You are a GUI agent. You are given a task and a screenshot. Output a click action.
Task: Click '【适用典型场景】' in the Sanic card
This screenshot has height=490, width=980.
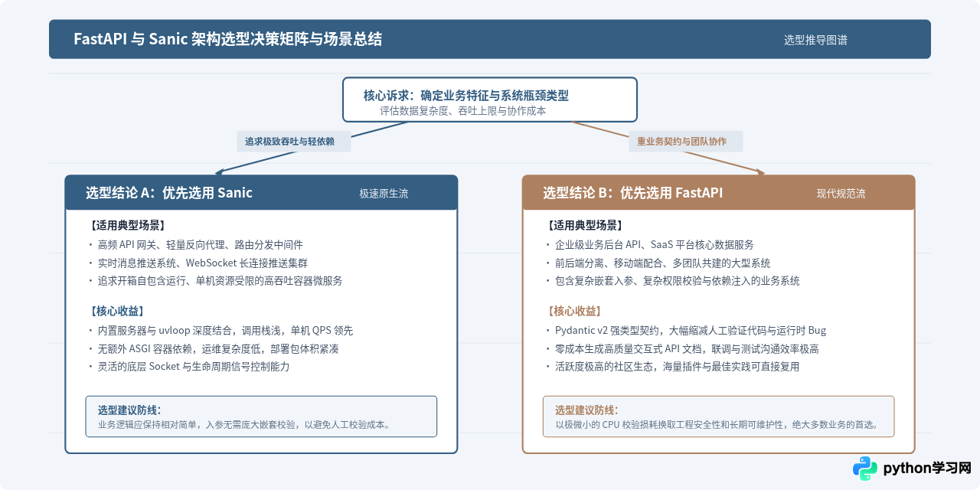tap(127, 226)
